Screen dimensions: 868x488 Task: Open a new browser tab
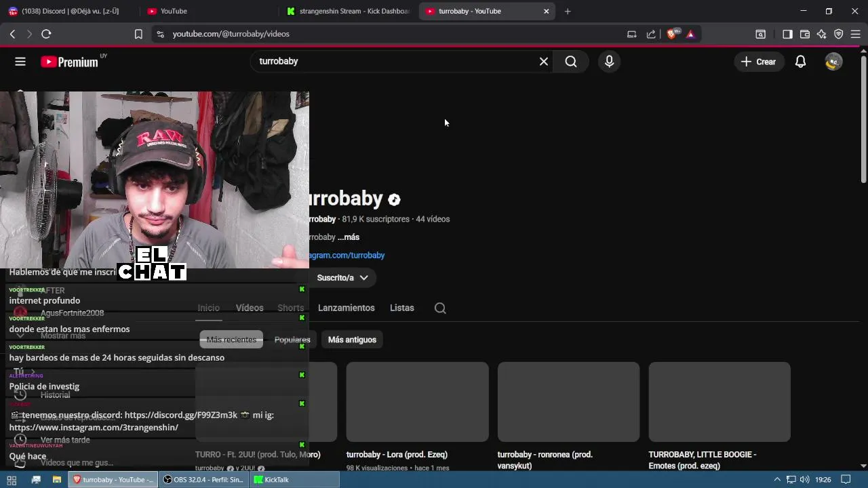(568, 11)
